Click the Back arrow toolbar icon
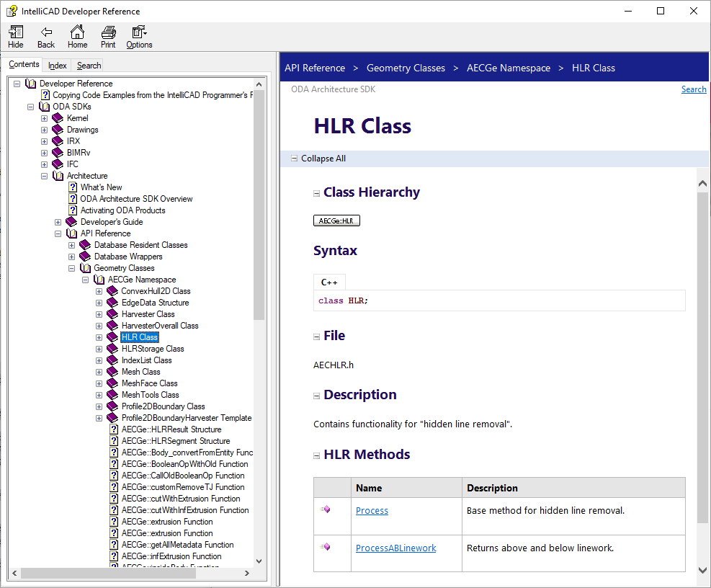Image resolution: width=711 pixels, height=588 pixels. [46, 32]
